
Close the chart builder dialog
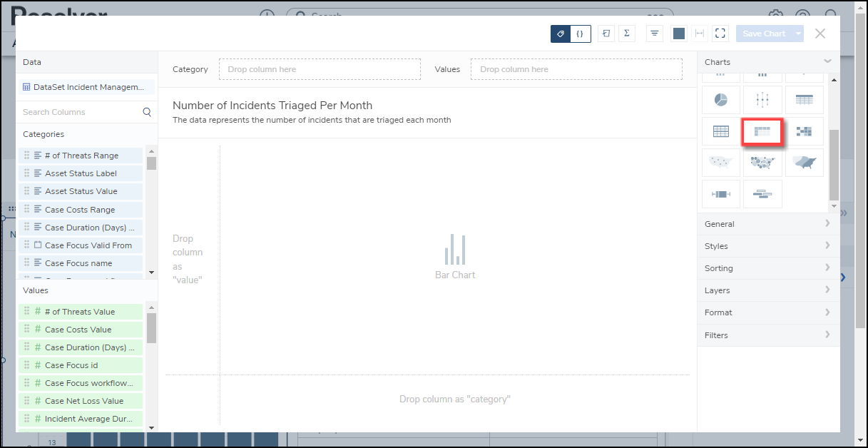[820, 34]
